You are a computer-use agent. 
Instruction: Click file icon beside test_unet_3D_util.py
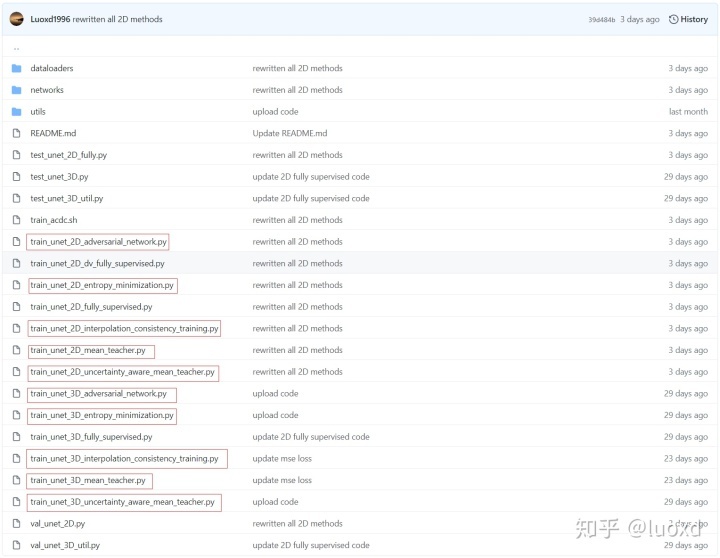[x=17, y=198]
